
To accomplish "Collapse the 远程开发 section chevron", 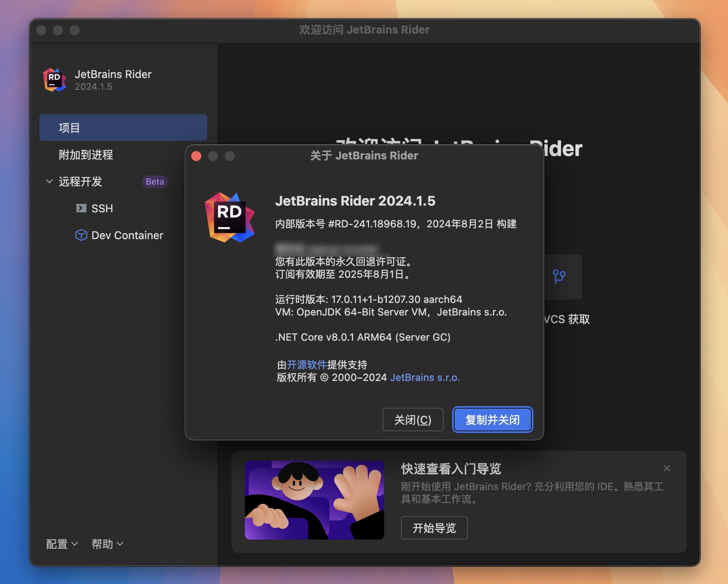I will point(49,181).
